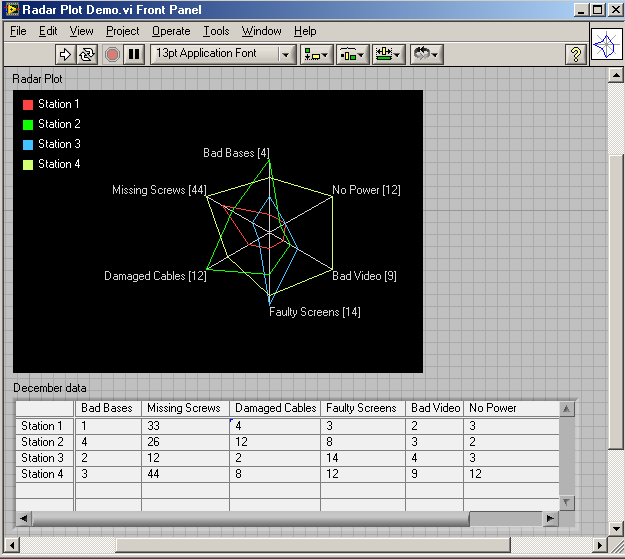
Task: Open the font dropdown 13pt Application Font
Action: (x=223, y=54)
